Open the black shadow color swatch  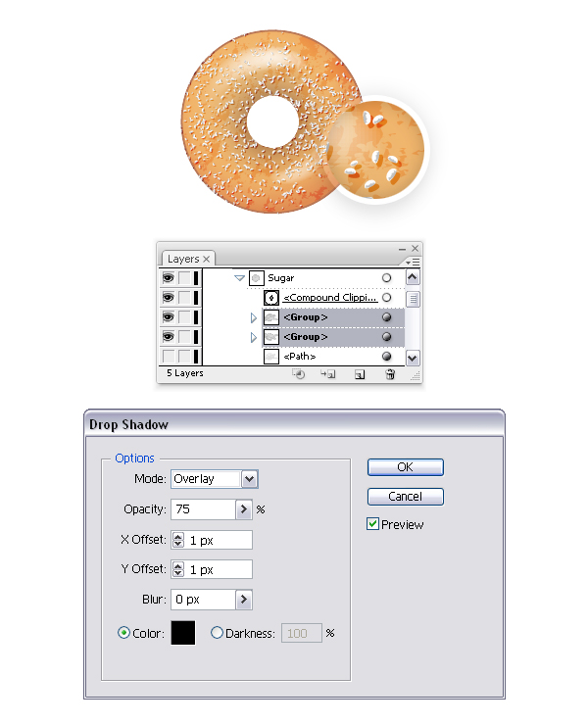183,633
